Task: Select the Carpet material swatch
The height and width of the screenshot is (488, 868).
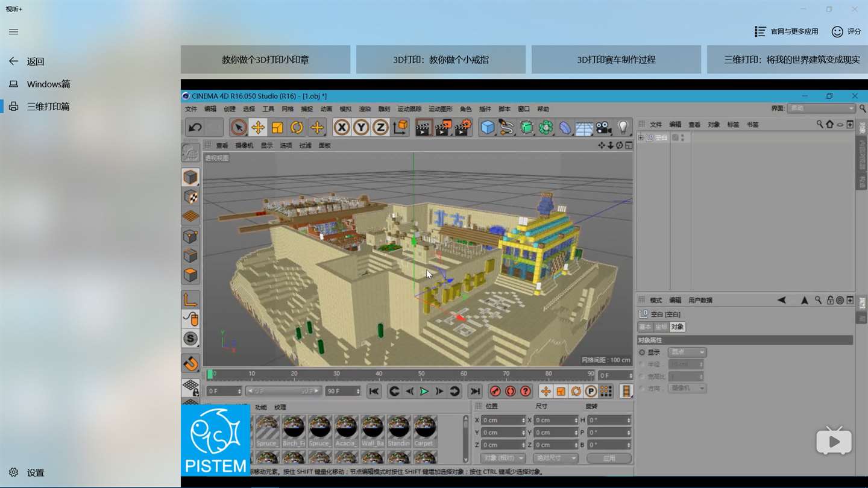Action: (425, 431)
